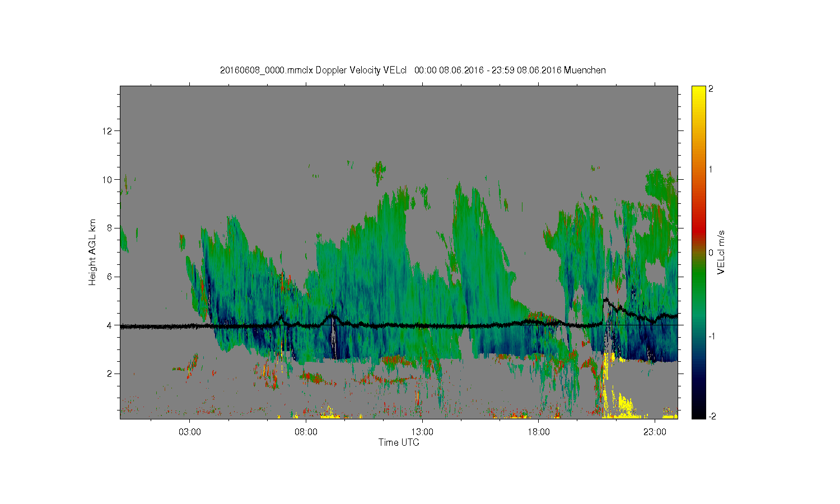Click the height tick label 8
The image size is (840, 504).
(109, 228)
